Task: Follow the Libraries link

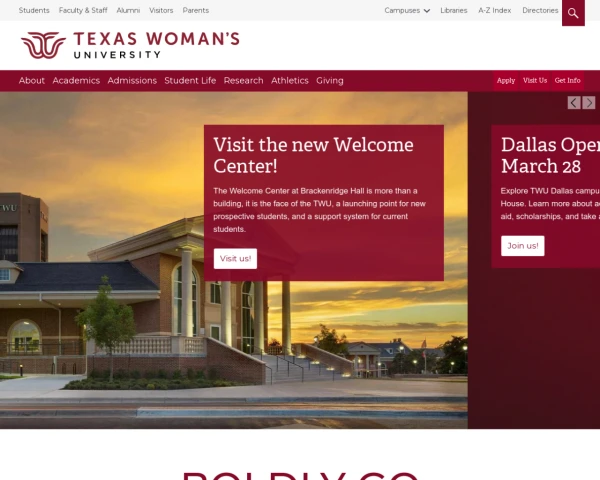Action: click(x=454, y=10)
